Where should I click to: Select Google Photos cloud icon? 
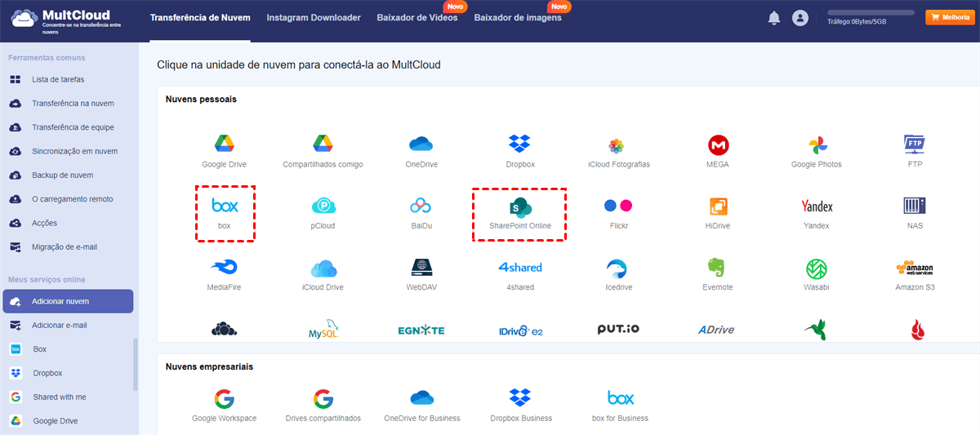pos(817,145)
